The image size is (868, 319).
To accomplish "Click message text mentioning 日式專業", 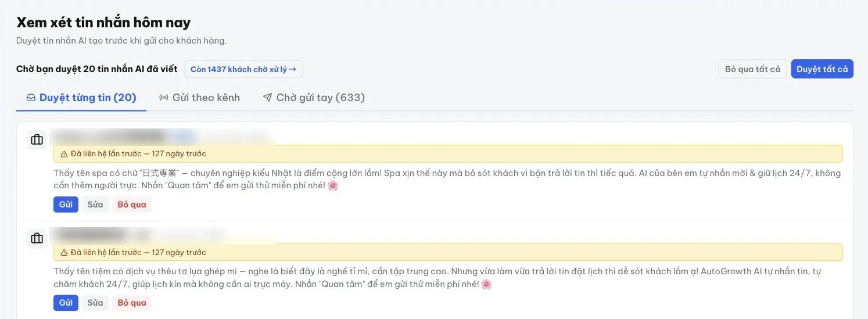I will point(447,180).
